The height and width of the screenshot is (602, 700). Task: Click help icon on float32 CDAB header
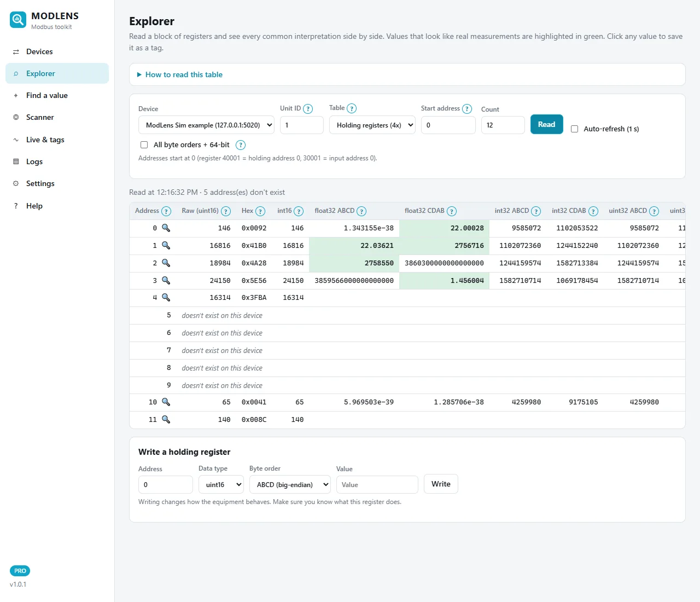coord(452,211)
